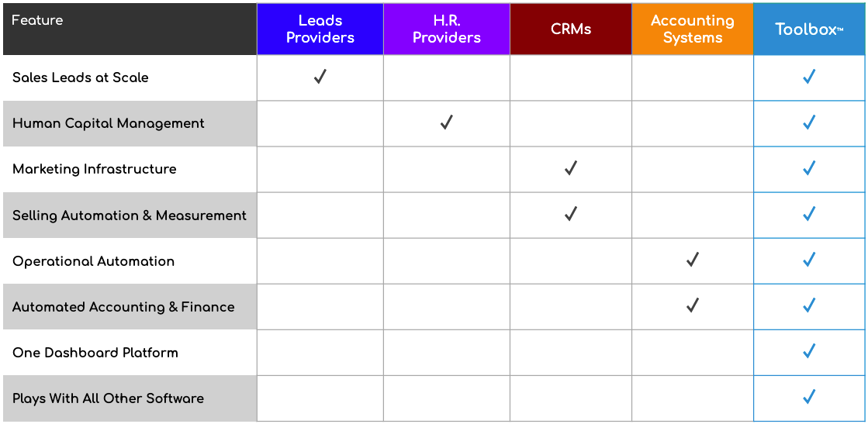The image size is (868, 424).
Task: Click Toolbox blue checkmark for One Dashboard Platform
Action: [x=809, y=351]
